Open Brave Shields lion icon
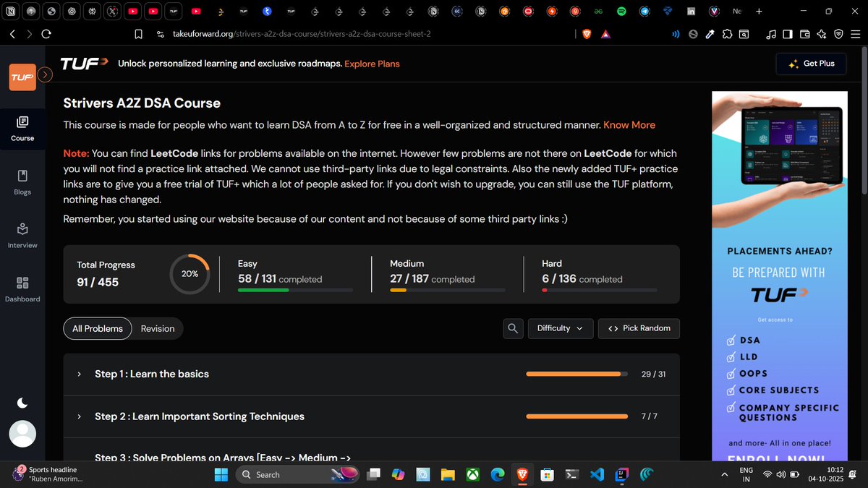868x488 pixels. pos(587,34)
